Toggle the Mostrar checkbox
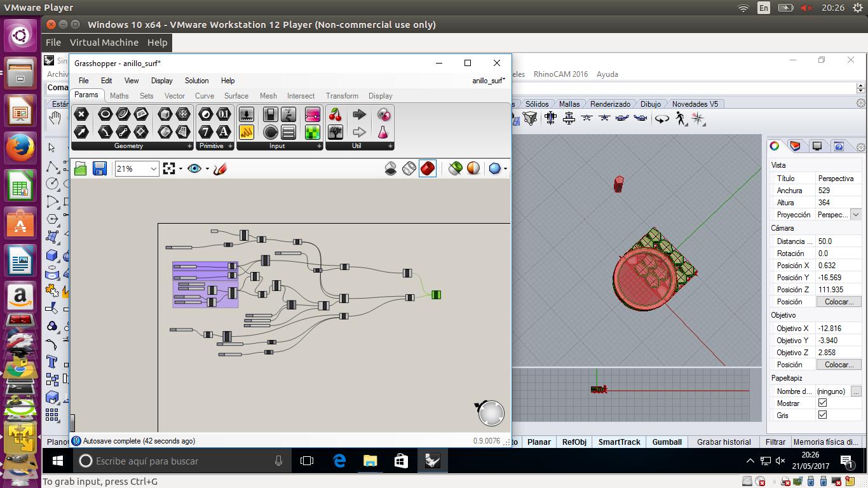Viewport: 868px width, 488px height. click(x=822, y=403)
